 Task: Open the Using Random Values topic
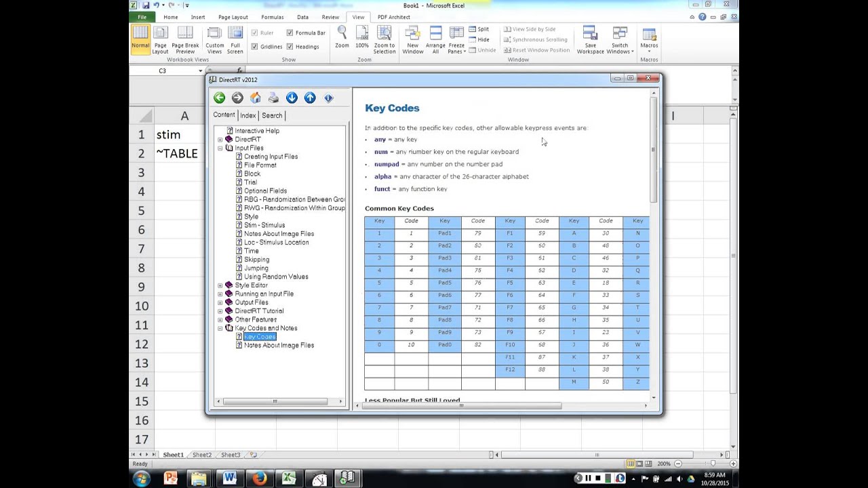pyautogui.click(x=276, y=277)
